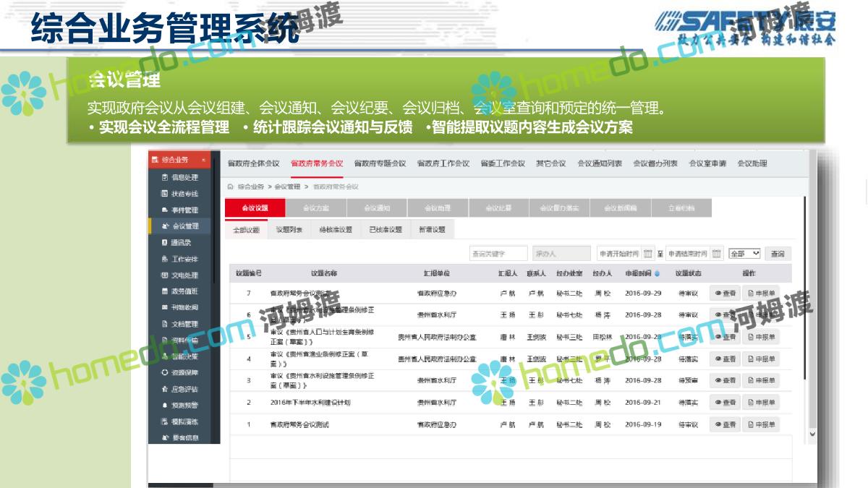Click 查看 for agenda item number 1
868x488 pixels.
point(725,424)
